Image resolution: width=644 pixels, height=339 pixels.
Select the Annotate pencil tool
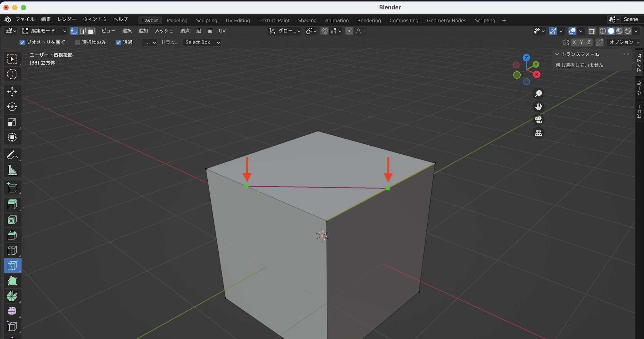coord(12,155)
